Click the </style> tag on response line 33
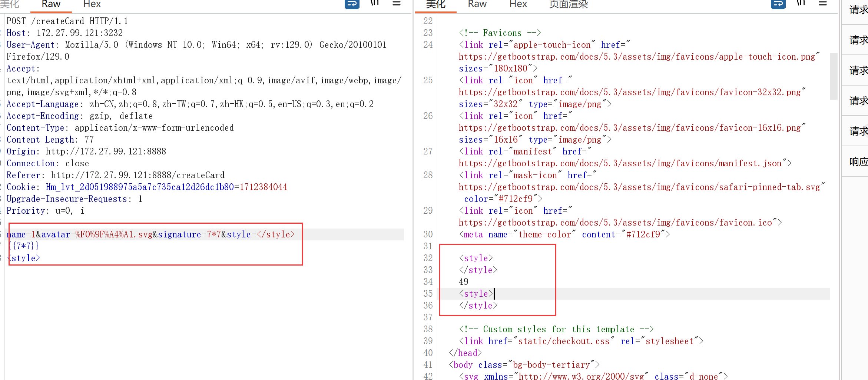The width and height of the screenshot is (868, 380). (478, 270)
